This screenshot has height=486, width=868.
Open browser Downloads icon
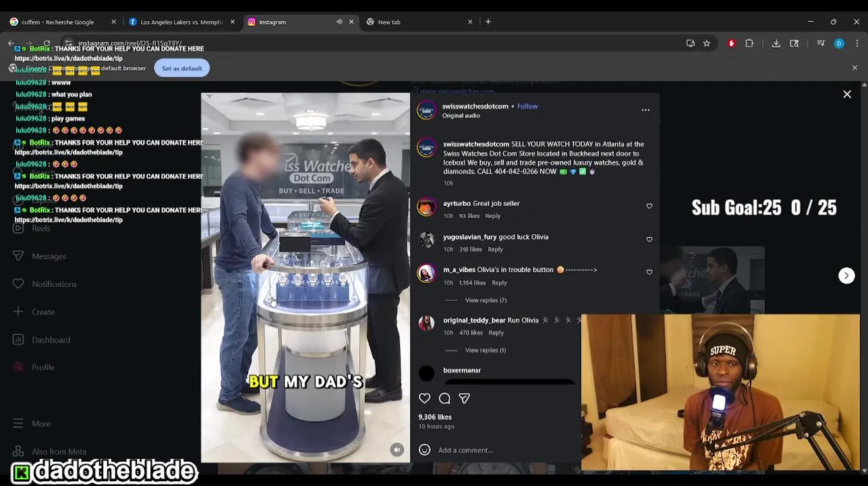tap(776, 43)
